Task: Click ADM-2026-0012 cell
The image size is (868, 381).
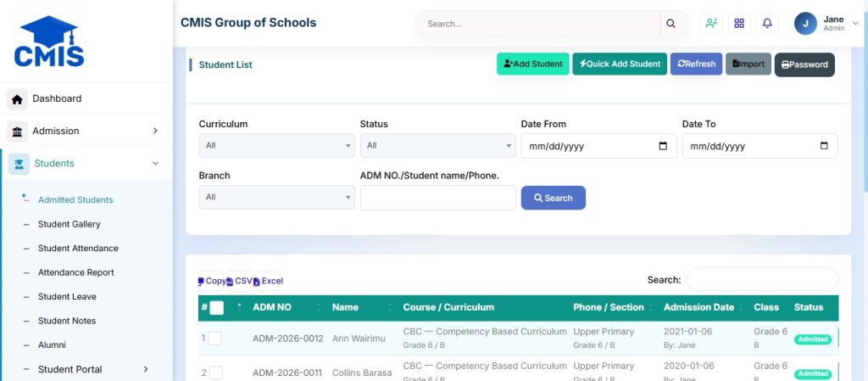Action: coord(288,339)
